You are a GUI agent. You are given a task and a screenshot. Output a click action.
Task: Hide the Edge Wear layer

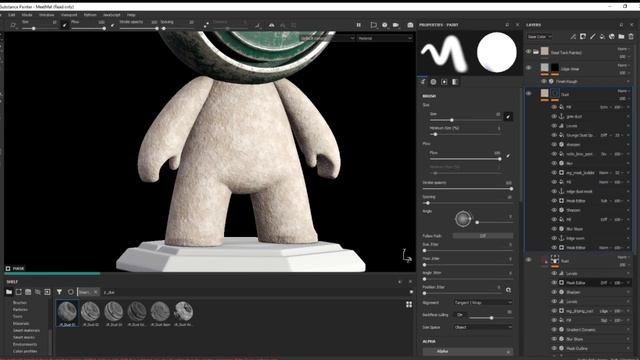(x=529, y=68)
